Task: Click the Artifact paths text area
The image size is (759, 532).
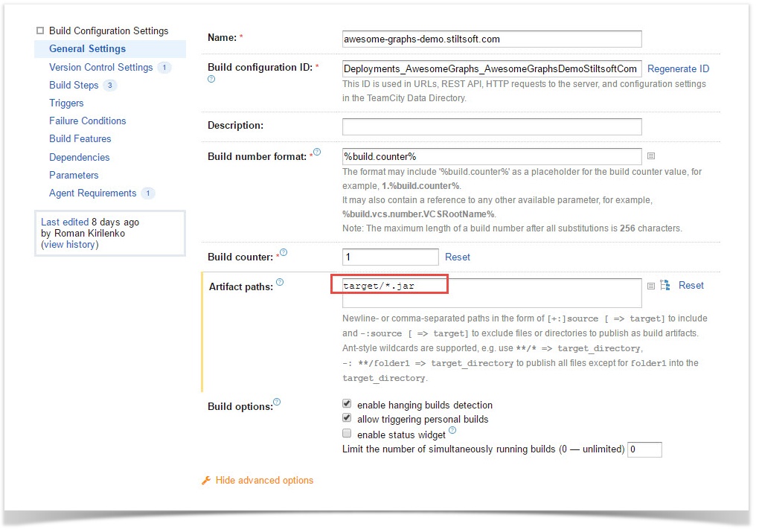Action: (x=492, y=292)
